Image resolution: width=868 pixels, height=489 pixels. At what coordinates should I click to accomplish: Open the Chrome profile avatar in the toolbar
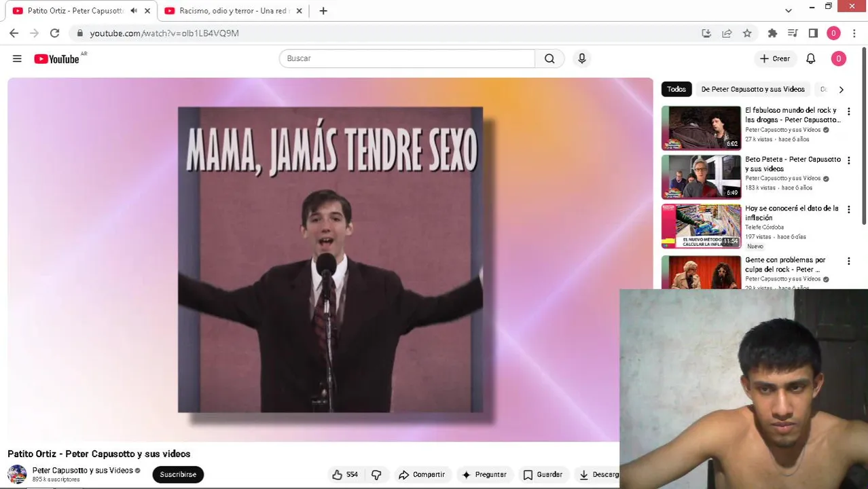click(x=833, y=33)
